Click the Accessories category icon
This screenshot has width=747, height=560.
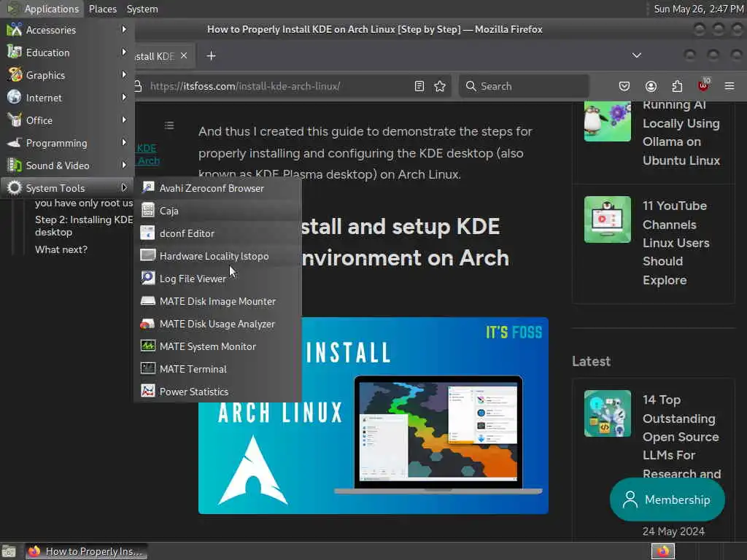click(x=15, y=29)
